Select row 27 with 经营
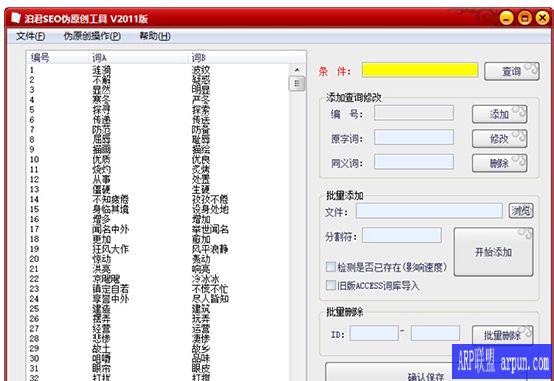 (x=158, y=328)
